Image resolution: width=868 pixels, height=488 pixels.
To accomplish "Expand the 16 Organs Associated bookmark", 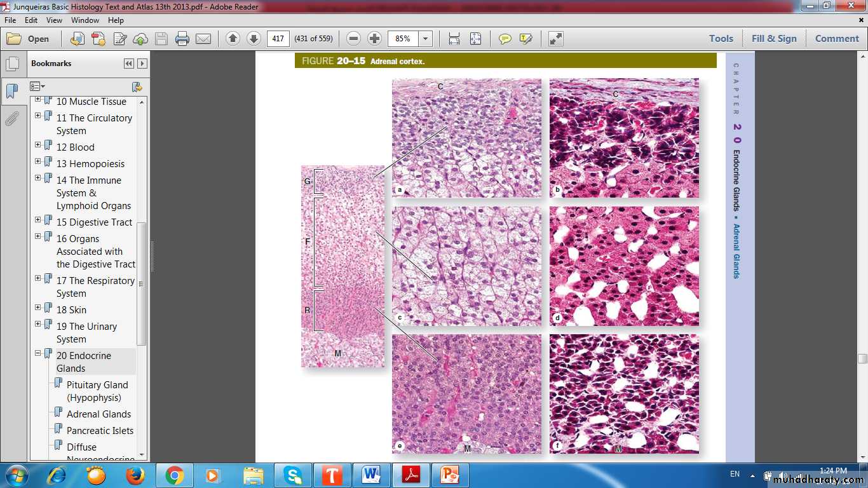I will pos(38,236).
